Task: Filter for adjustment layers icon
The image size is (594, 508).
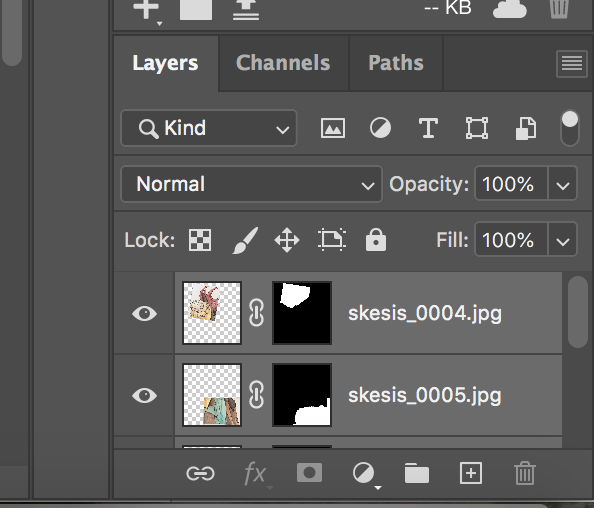Action: click(380, 128)
